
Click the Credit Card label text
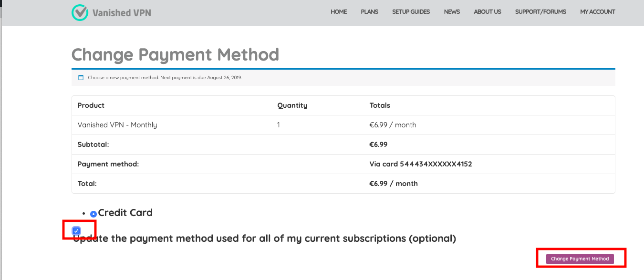tap(125, 213)
